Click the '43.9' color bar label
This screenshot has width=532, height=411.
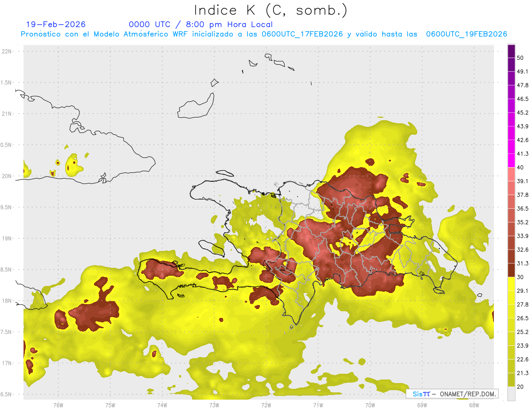pyautogui.click(x=523, y=126)
